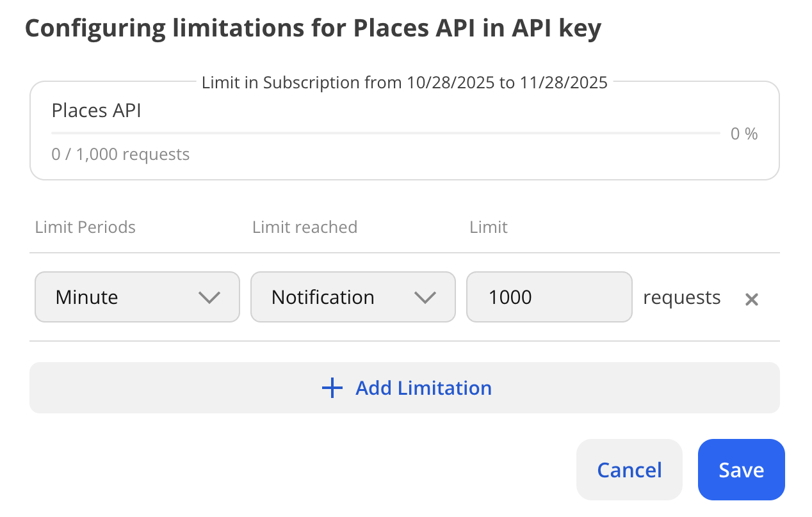Image resolution: width=812 pixels, height=517 pixels.
Task: Select the 1000 limit input field
Action: pos(549,297)
